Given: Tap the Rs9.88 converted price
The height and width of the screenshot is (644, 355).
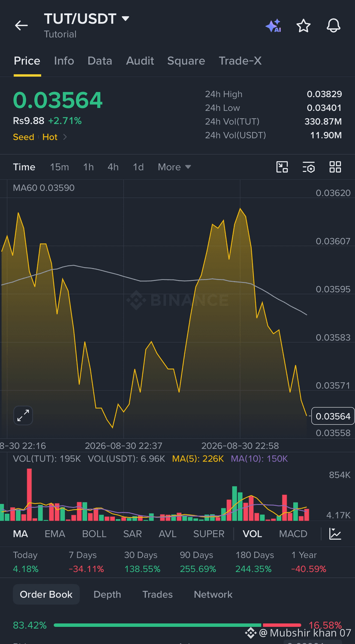Looking at the screenshot, I should click(29, 121).
